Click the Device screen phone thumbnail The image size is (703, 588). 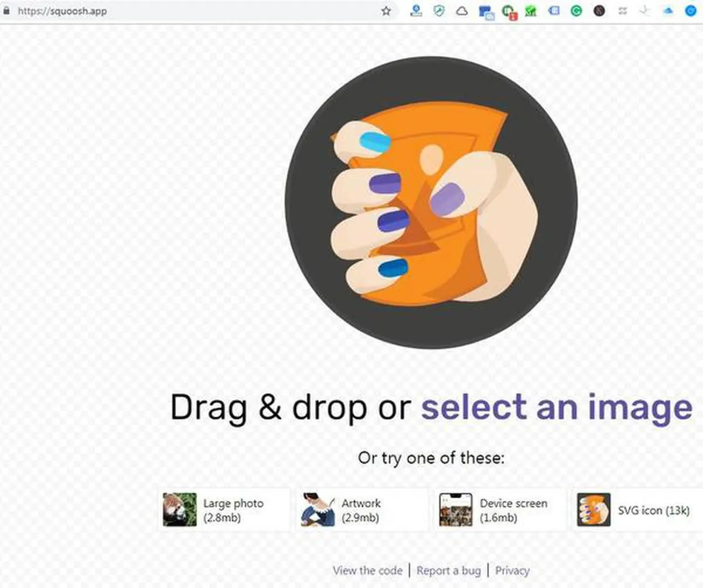coord(456,510)
